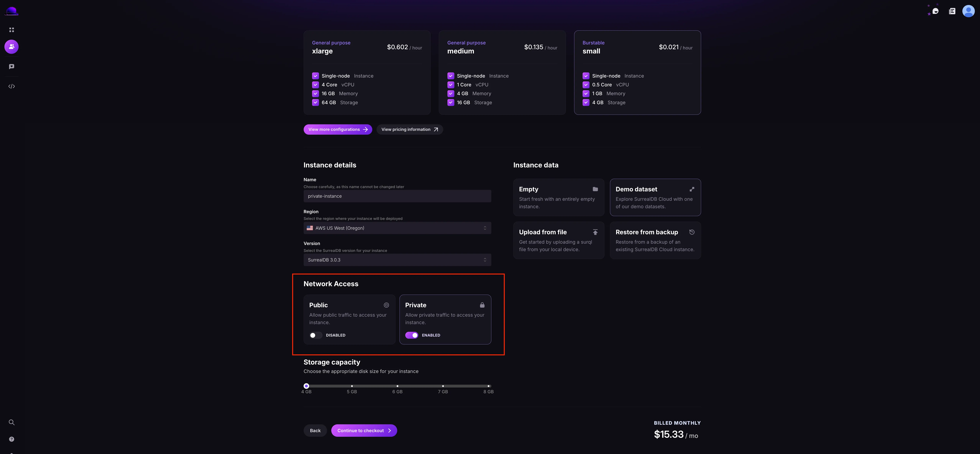Set storage capacity slider to 6 GB
This screenshot has width=980, height=454.
(397, 386)
